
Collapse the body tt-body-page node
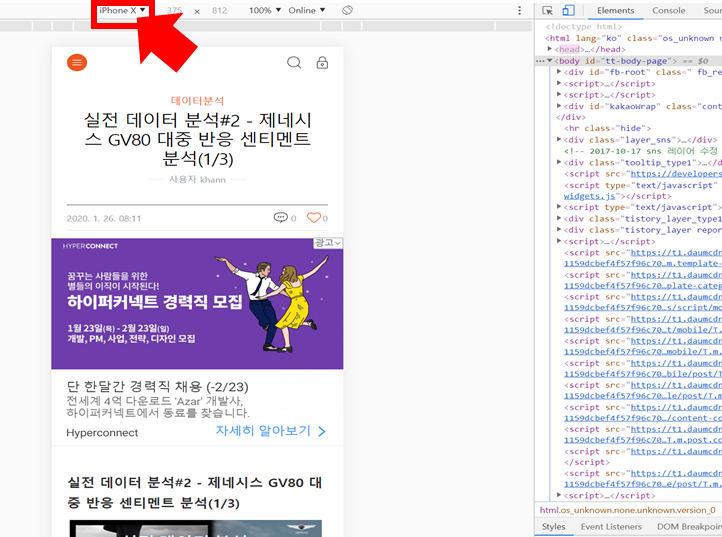click(x=549, y=60)
